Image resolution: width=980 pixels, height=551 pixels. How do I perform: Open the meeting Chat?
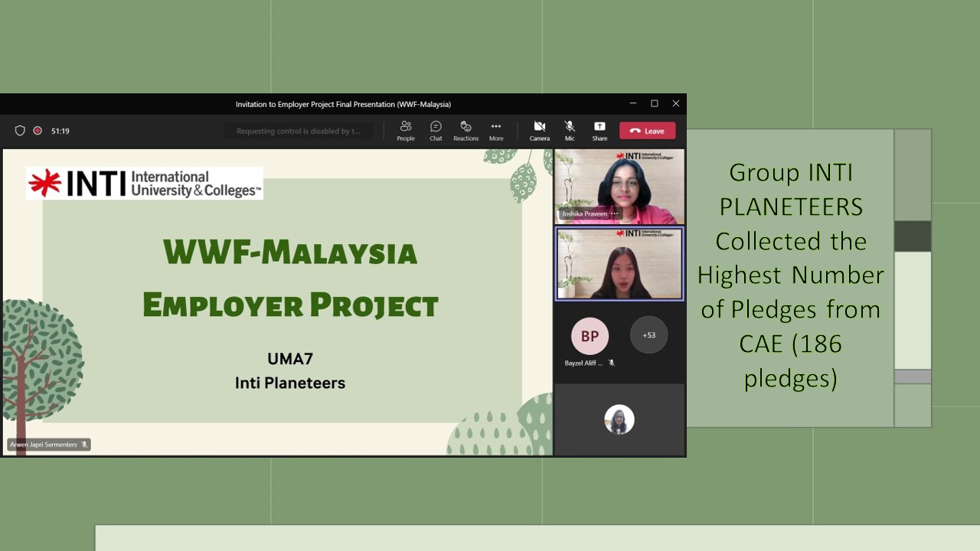[x=436, y=131]
